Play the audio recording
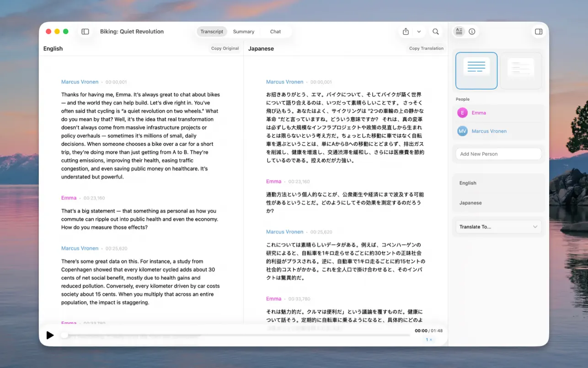The image size is (588, 368). (x=50, y=335)
